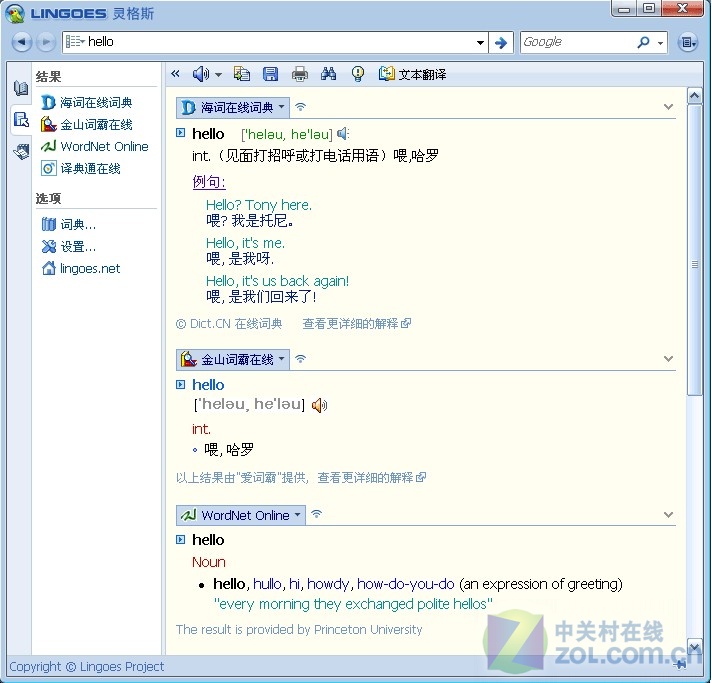Click the scrollbar down arrow
Image resolution: width=712 pixels, height=683 pixels.
coord(694,646)
